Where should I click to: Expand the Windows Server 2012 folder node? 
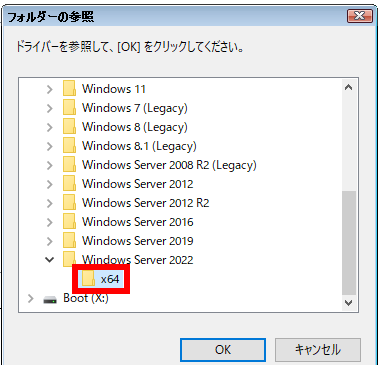50,184
